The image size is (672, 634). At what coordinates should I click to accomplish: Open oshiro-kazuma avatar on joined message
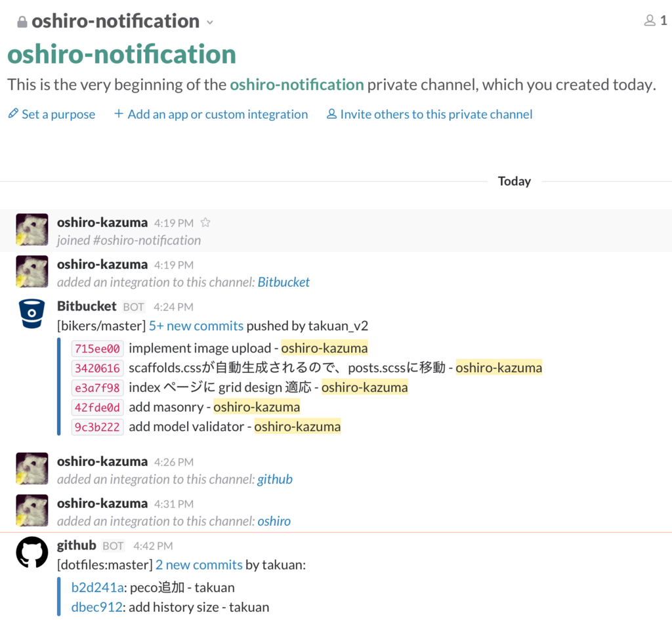click(32, 229)
